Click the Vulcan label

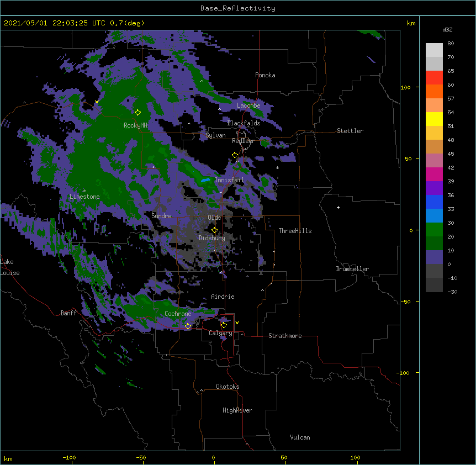[x=300, y=437]
